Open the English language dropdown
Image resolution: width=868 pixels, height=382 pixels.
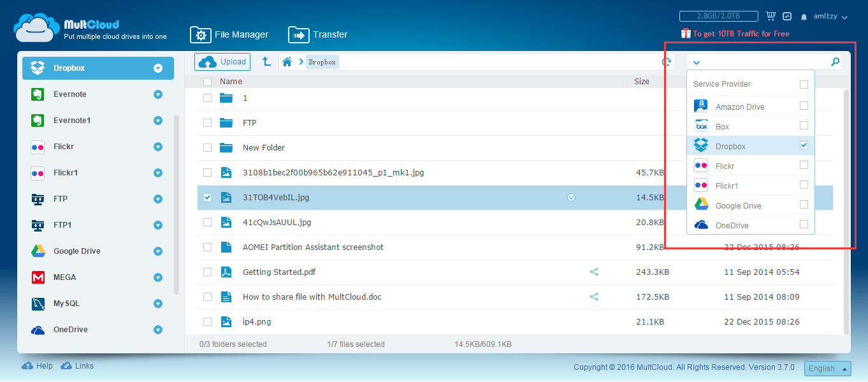[827, 368]
